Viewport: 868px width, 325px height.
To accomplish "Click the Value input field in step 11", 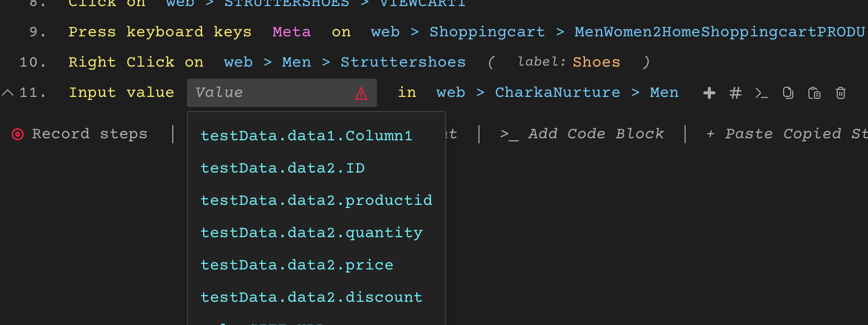I will [282, 93].
